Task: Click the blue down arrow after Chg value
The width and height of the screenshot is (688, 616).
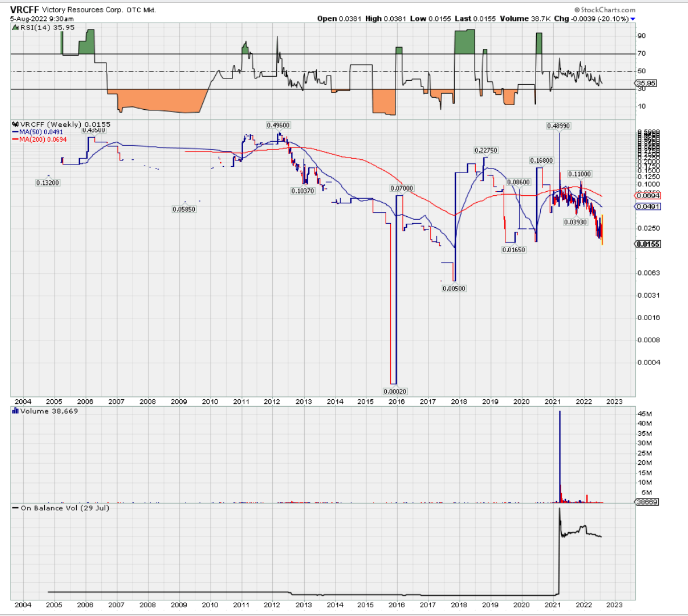Action: (633, 19)
